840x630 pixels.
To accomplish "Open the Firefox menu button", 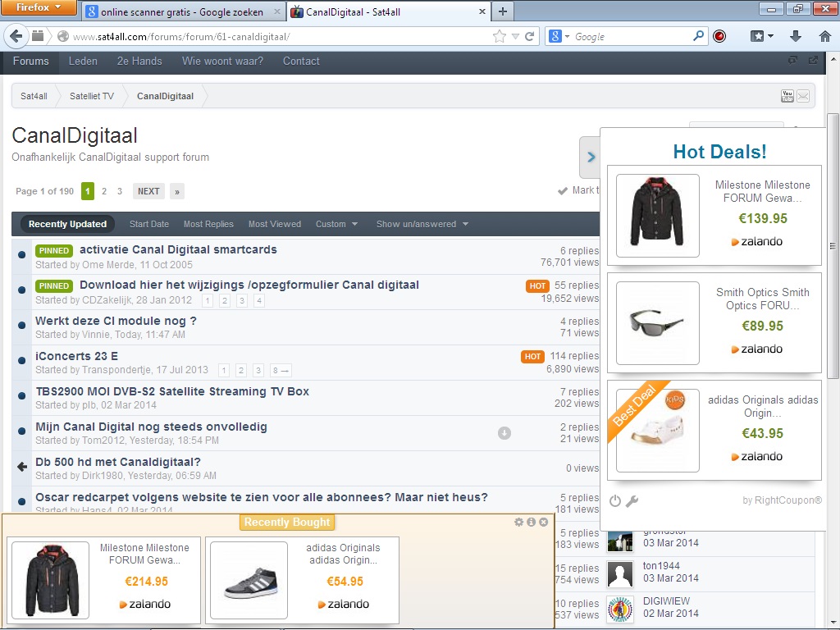I will tap(38, 7).
